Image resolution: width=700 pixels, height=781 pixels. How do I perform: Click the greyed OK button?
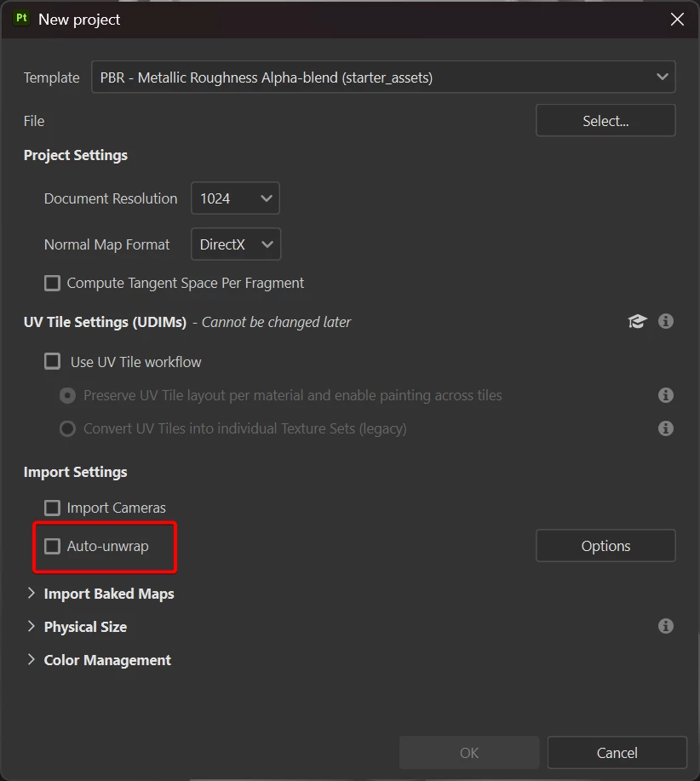469,753
